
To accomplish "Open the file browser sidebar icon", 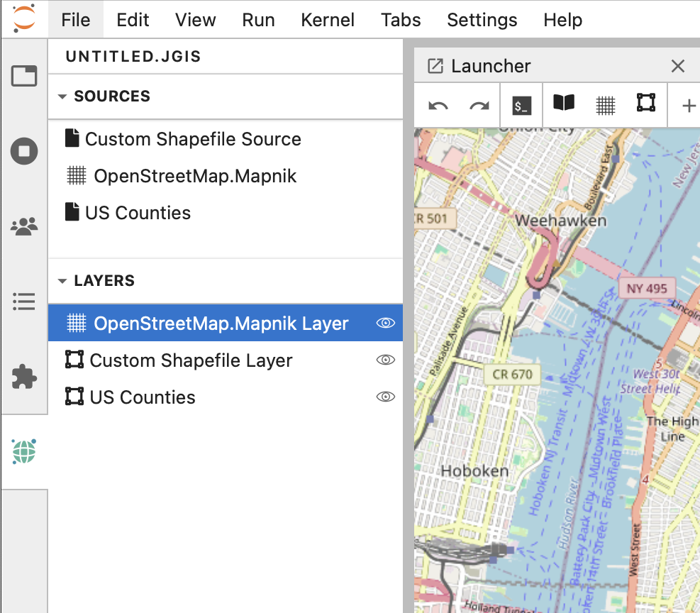I will click(24, 76).
